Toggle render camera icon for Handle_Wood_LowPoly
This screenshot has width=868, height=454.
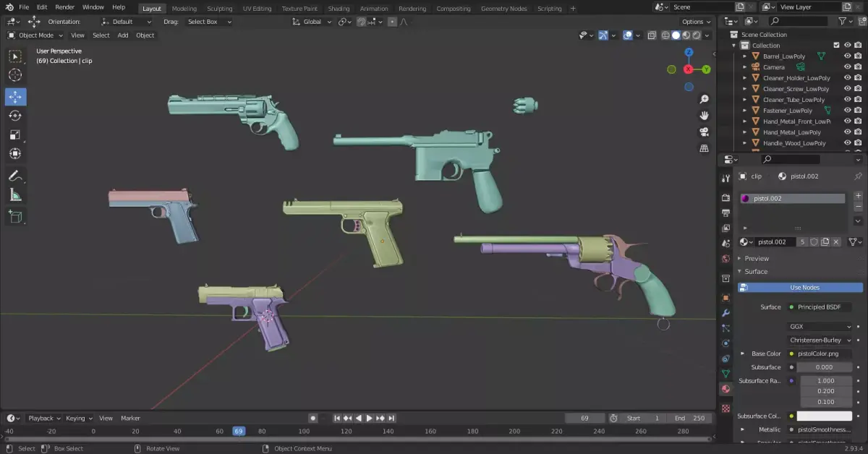[x=858, y=143]
